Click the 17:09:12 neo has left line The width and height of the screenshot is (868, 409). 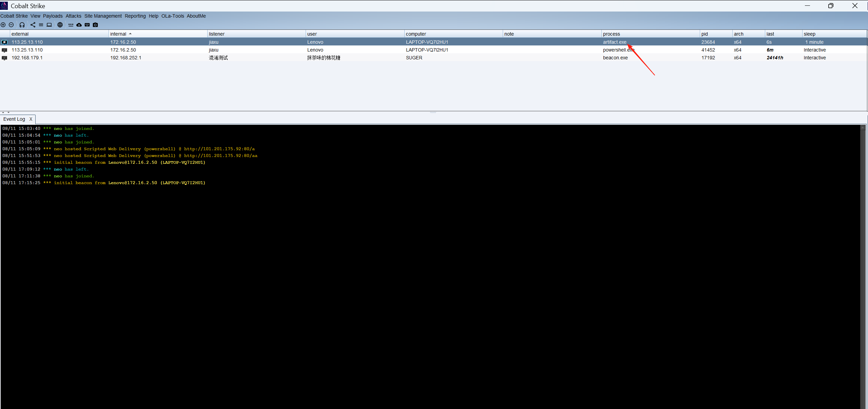point(45,169)
